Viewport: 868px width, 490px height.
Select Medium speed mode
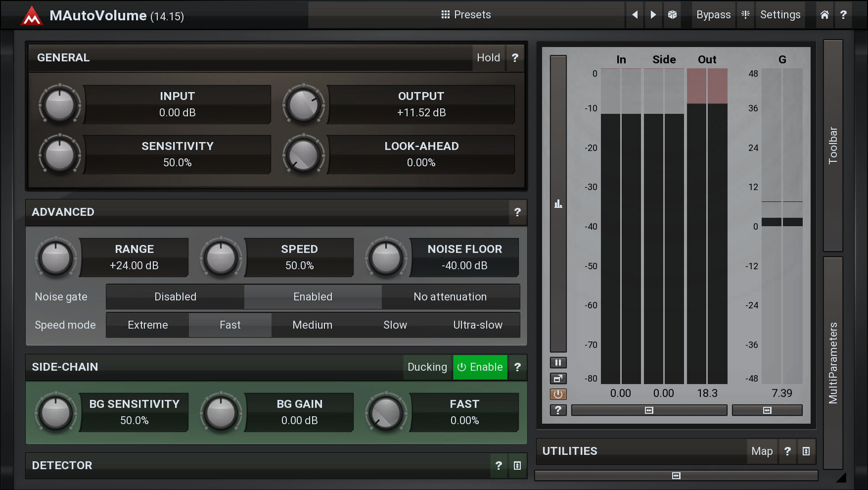pos(312,325)
